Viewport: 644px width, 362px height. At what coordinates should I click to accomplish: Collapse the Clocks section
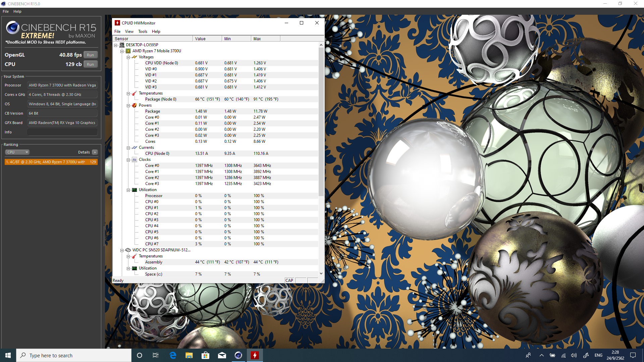128,160
